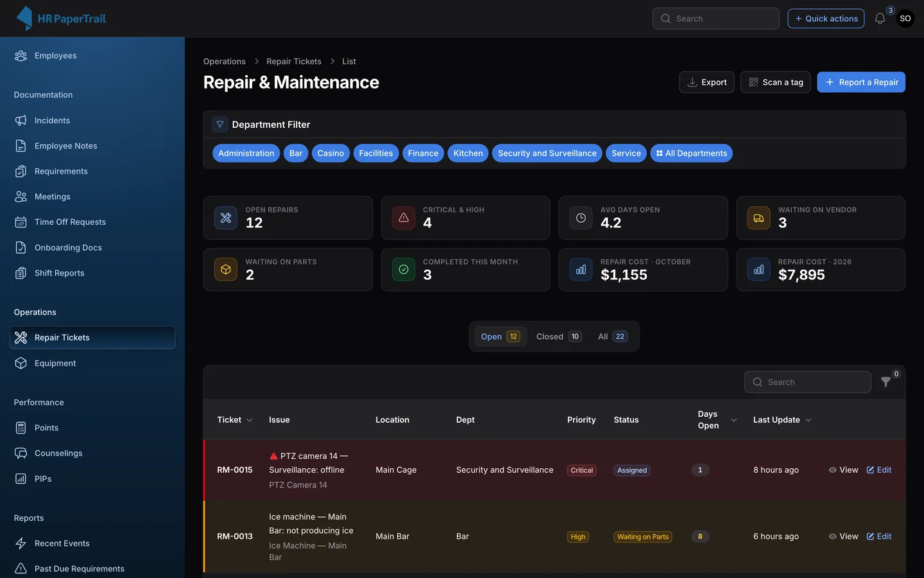Switch to the All tickets tab
This screenshot has height=578, width=924.
click(613, 337)
